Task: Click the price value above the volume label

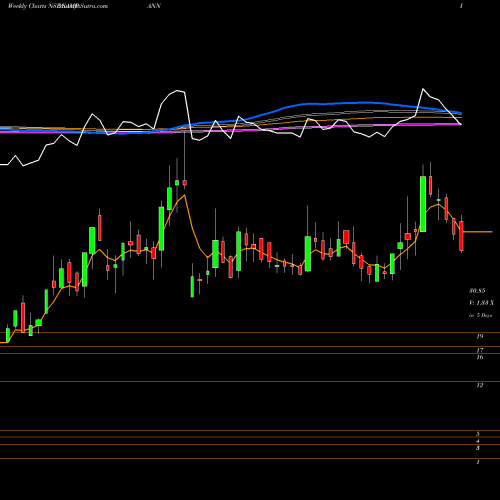Action: [477, 291]
